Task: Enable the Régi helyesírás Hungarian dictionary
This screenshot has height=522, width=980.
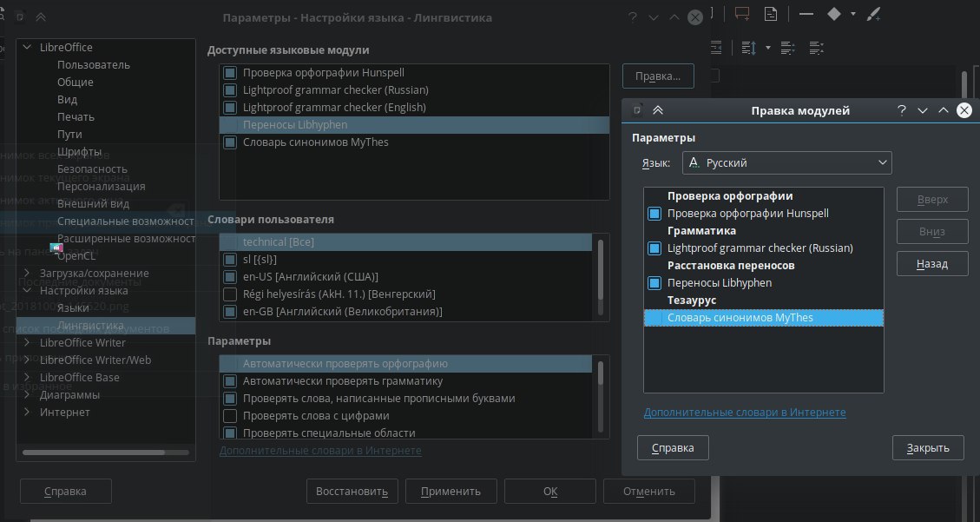Action: pos(230,294)
